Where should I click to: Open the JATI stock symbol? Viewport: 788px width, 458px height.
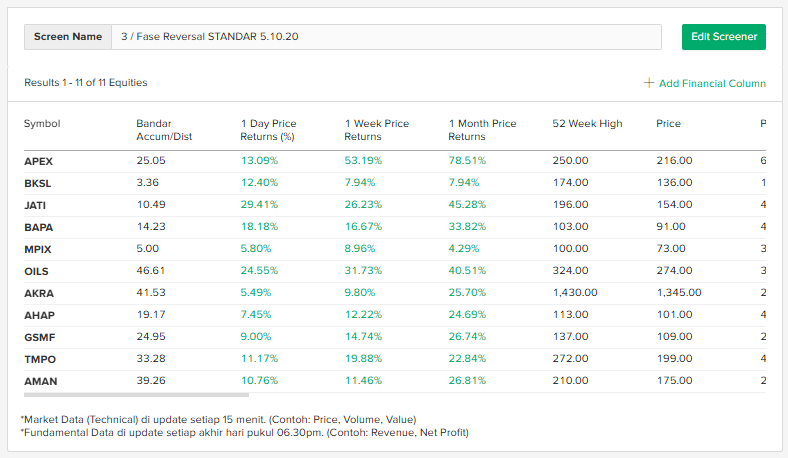35,204
